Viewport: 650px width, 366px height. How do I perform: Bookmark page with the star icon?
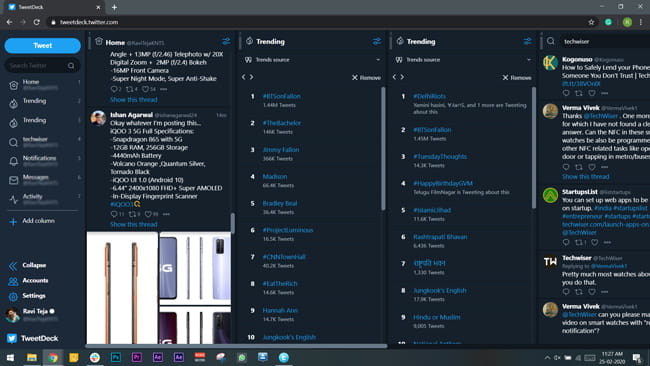[x=592, y=22]
